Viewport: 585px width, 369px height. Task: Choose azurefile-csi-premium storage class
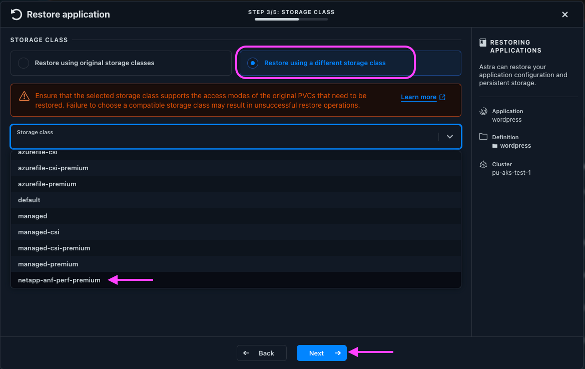236,168
